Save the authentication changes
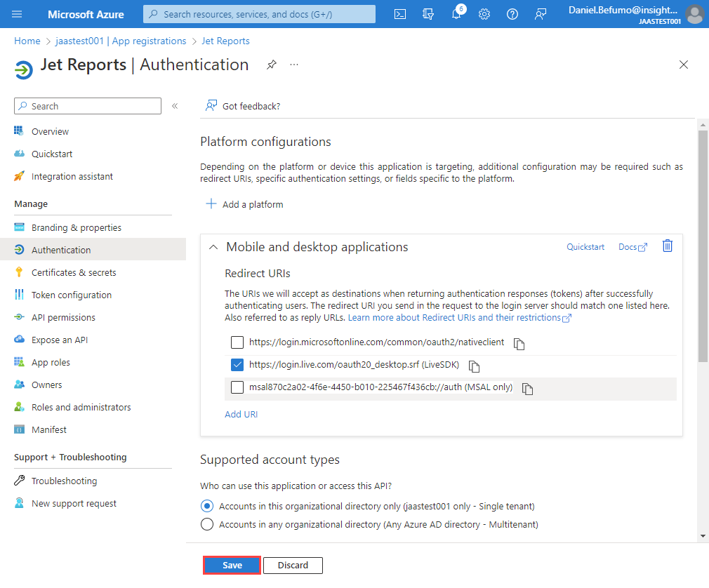This screenshot has width=709, height=588. coord(232,566)
